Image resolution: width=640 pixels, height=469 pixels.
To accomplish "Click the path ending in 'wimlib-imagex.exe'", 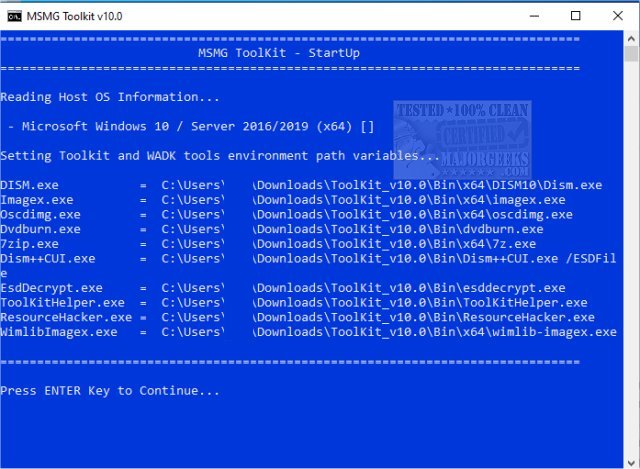I will click(389, 332).
